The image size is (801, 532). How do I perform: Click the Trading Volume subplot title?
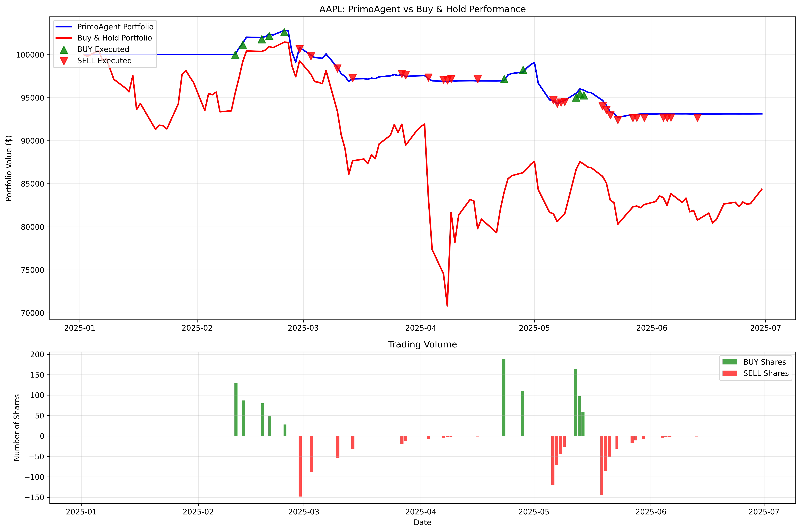coord(422,344)
